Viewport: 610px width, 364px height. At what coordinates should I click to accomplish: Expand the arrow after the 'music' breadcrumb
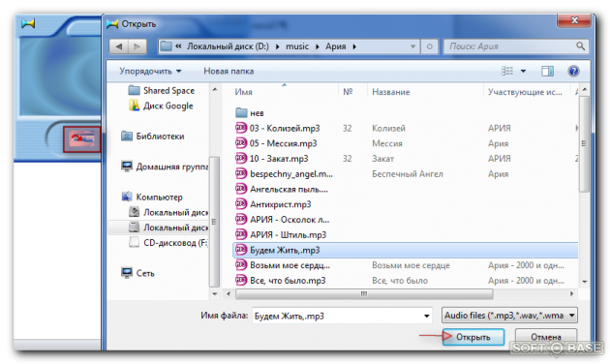[317, 46]
